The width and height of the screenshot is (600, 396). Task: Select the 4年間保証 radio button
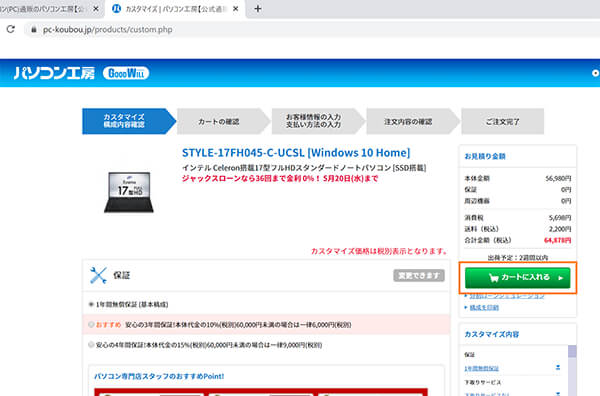point(91,345)
